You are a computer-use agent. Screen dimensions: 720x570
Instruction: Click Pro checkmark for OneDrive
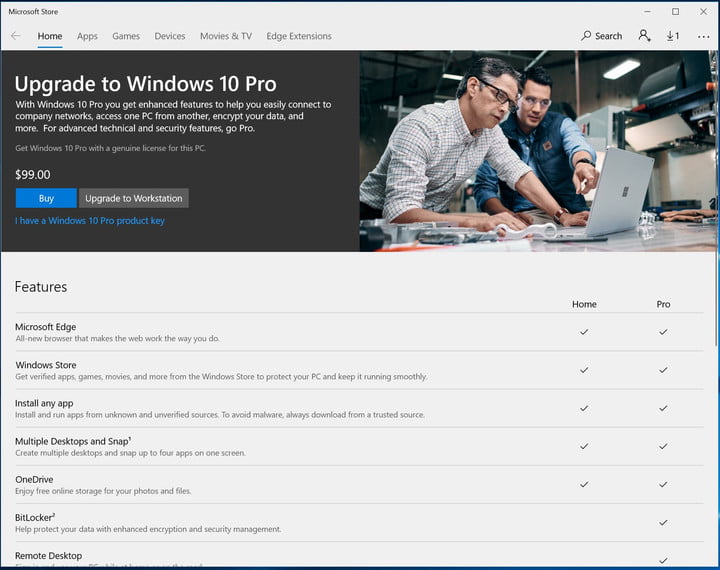coord(663,484)
